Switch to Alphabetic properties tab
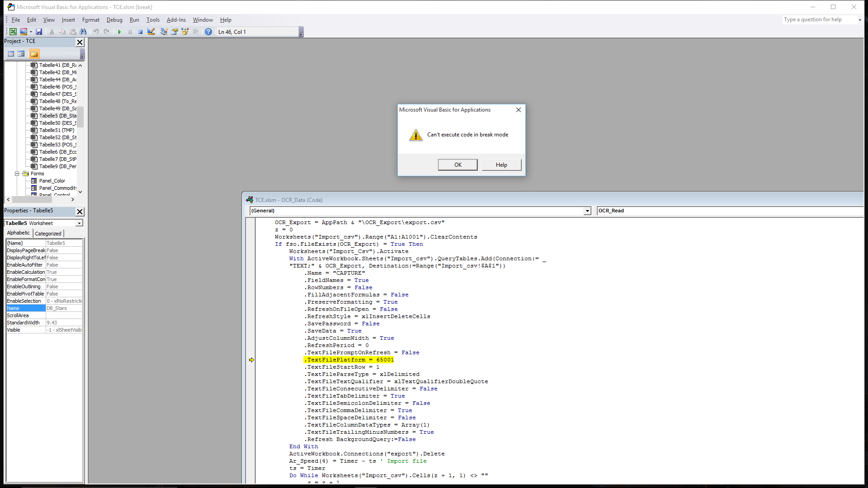Viewport: 868px width, 488px height. (19, 233)
